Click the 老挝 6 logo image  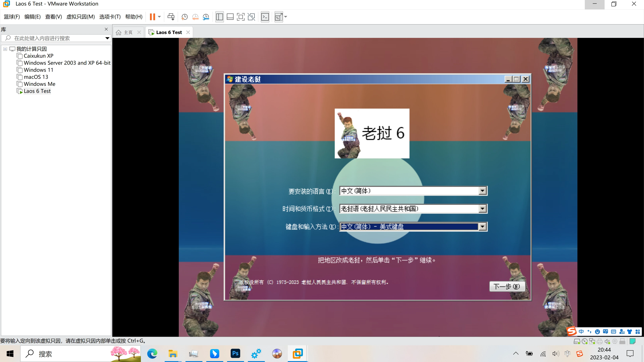click(x=372, y=133)
